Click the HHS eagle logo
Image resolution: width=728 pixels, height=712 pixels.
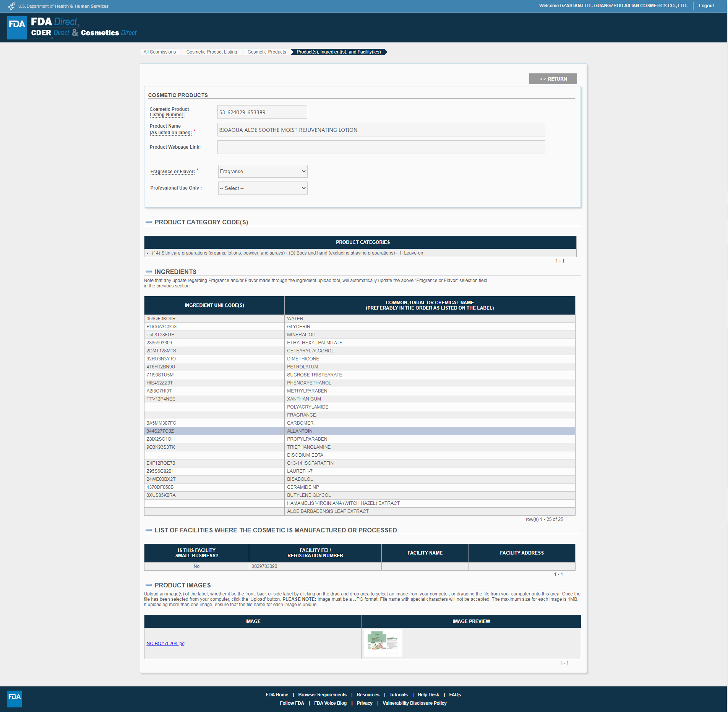pos(11,6)
